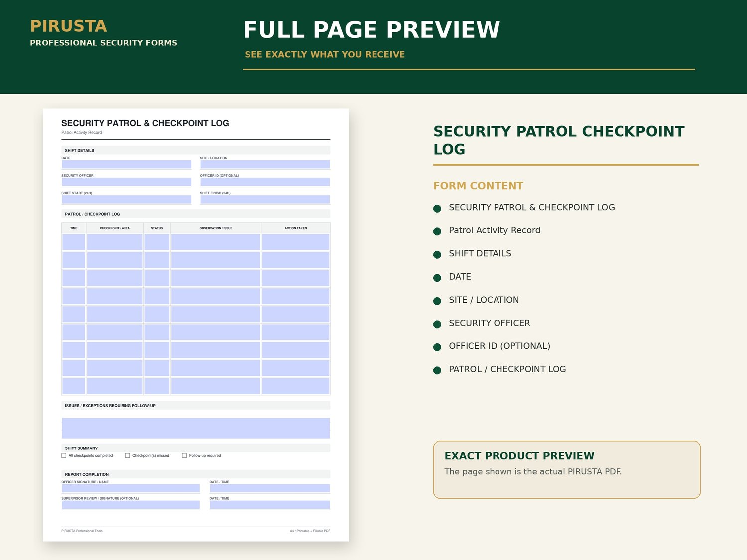Click the DATE / TIME field beside supervisor review
Screen dimensions: 747x560
269,505
